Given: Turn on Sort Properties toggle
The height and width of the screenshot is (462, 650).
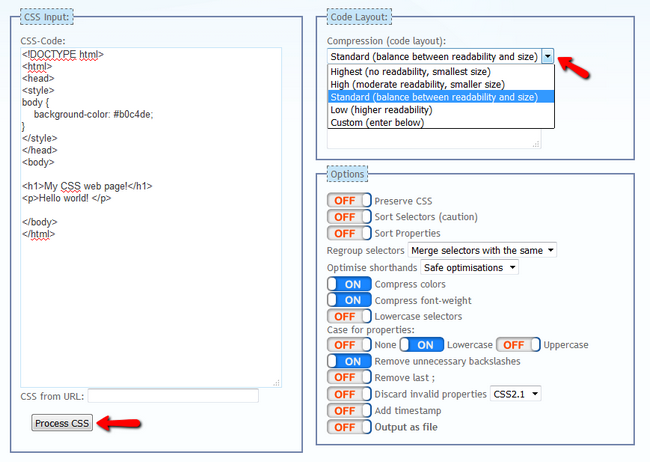Looking at the screenshot, I should click(349, 233).
